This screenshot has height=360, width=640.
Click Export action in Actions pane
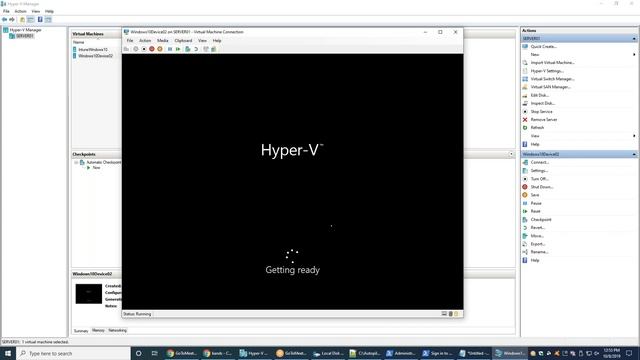pyautogui.click(x=538, y=244)
